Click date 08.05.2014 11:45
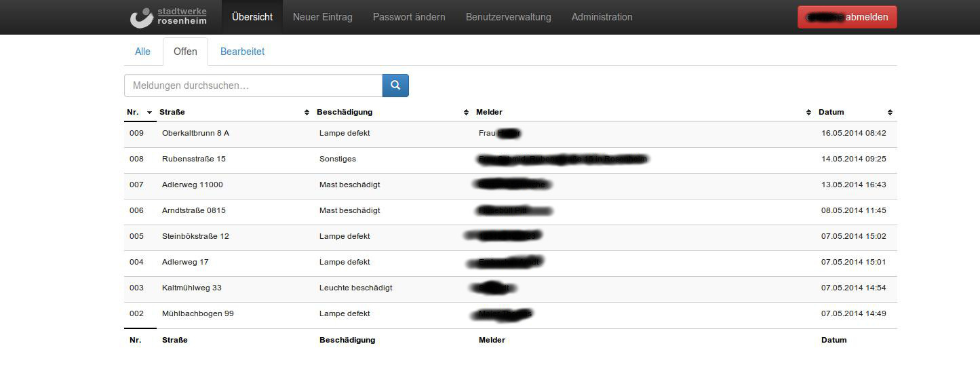The image size is (980, 365). 854,210
